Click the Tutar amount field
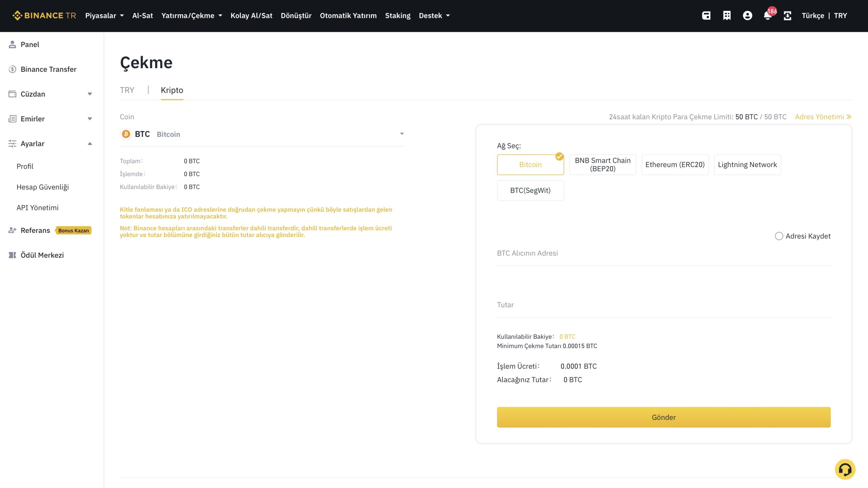 click(x=664, y=305)
